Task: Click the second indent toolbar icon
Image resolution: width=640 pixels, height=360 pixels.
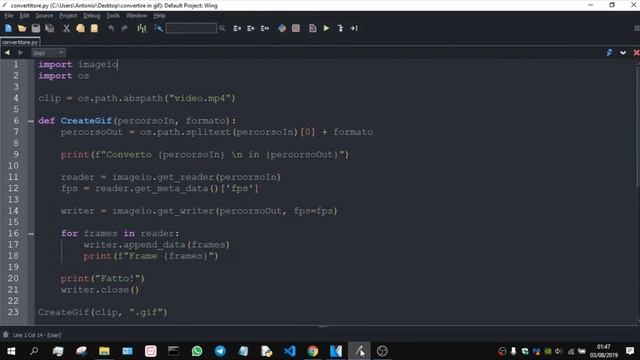Action: click(251, 28)
